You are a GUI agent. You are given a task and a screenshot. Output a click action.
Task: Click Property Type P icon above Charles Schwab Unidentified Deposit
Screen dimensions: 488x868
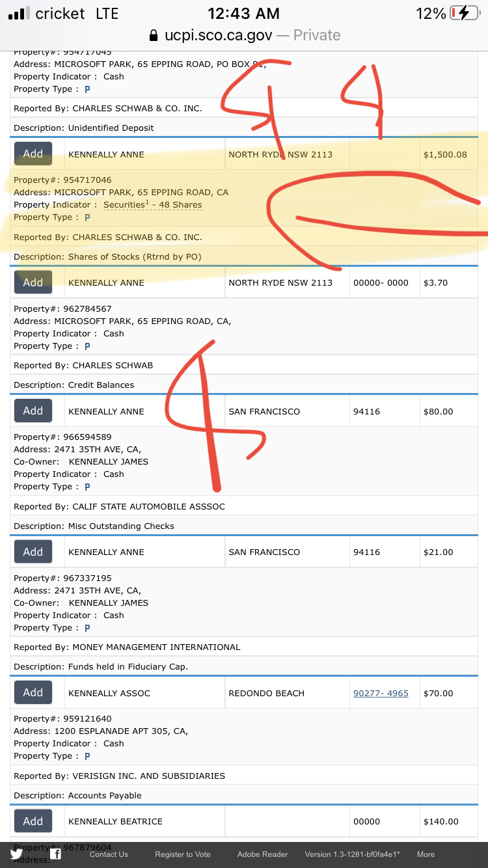click(87, 89)
